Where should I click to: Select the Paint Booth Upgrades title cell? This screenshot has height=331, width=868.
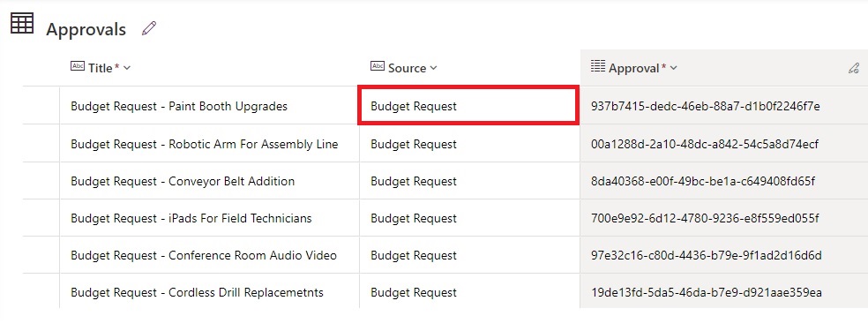[x=209, y=106]
